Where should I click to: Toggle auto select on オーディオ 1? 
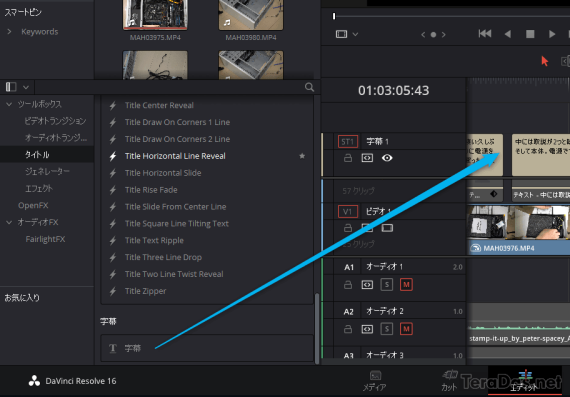367,285
